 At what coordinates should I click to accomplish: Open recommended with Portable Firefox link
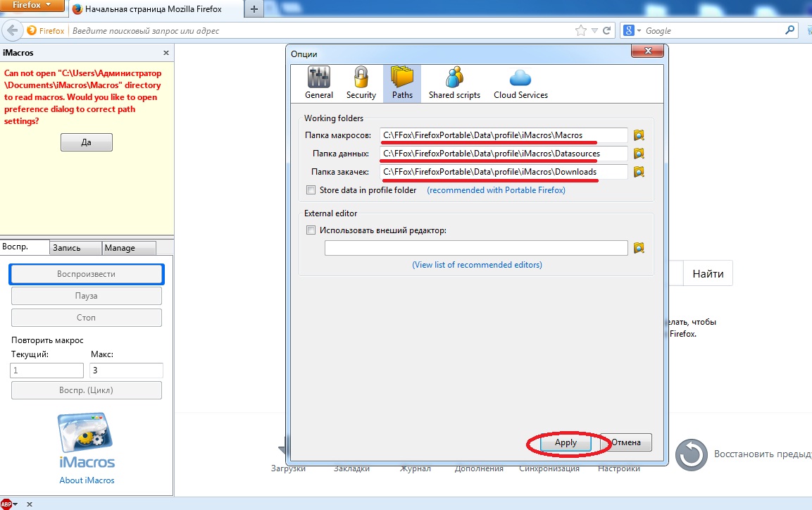(x=496, y=190)
